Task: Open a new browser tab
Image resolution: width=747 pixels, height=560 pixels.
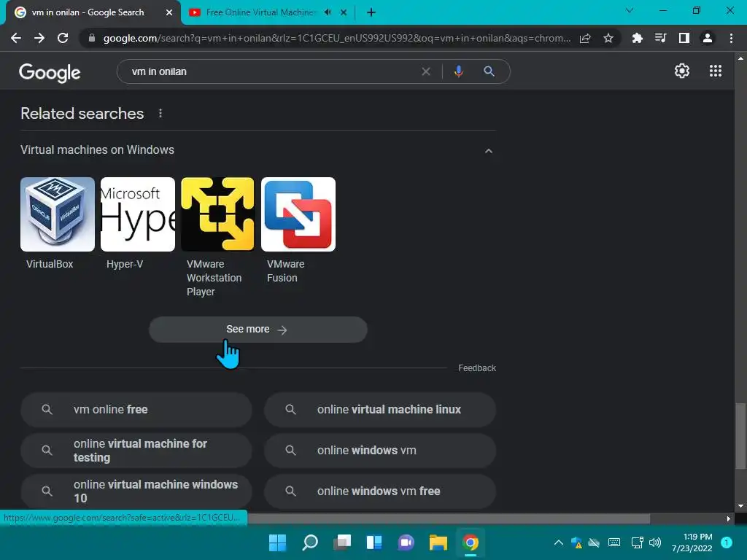Action: [x=371, y=12]
